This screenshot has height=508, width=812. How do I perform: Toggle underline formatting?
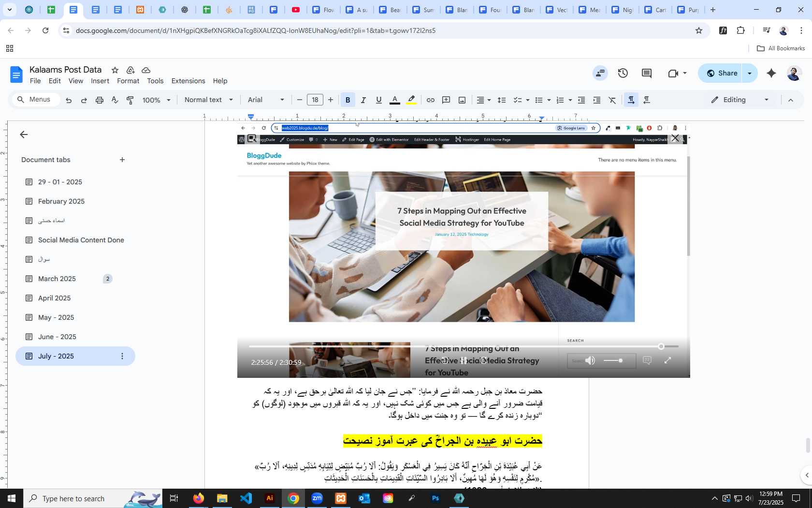click(x=379, y=100)
